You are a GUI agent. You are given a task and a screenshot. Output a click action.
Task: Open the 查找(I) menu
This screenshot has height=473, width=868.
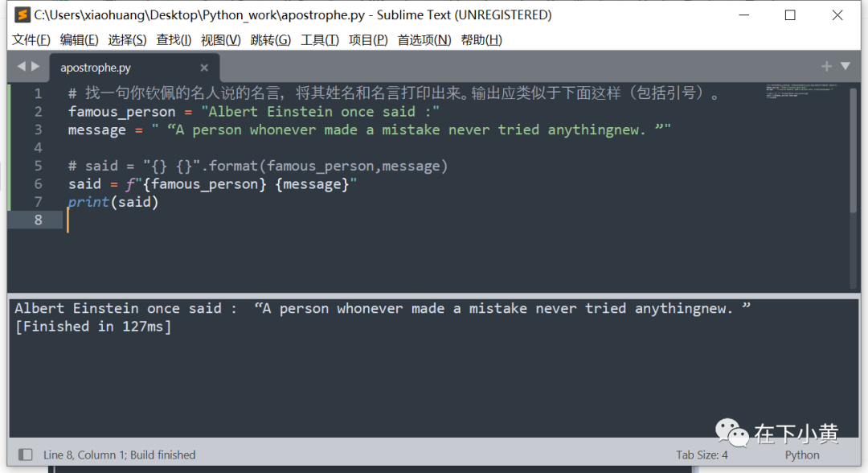[174, 40]
